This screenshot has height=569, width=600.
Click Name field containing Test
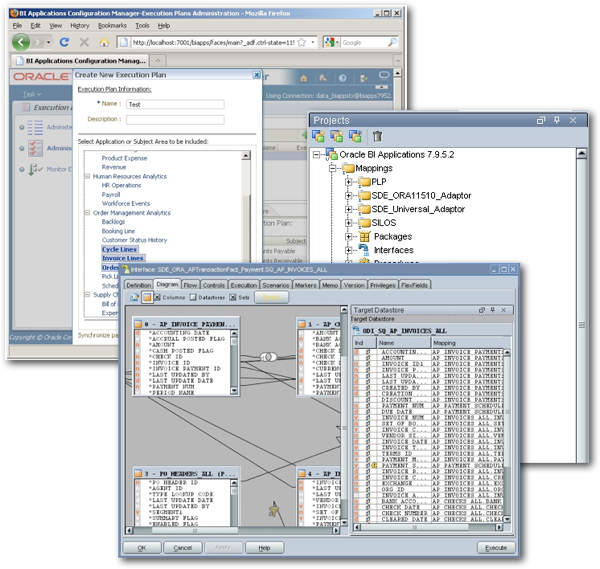coord(175,104)
